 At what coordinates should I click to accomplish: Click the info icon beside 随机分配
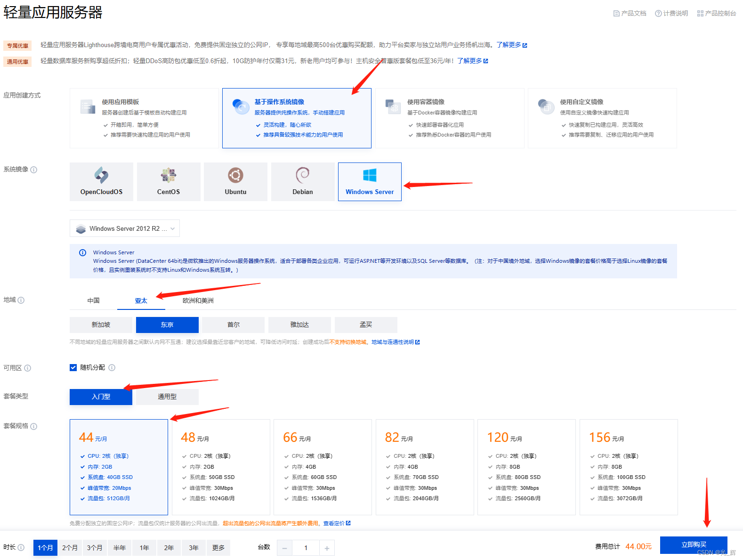coord(112,367)
